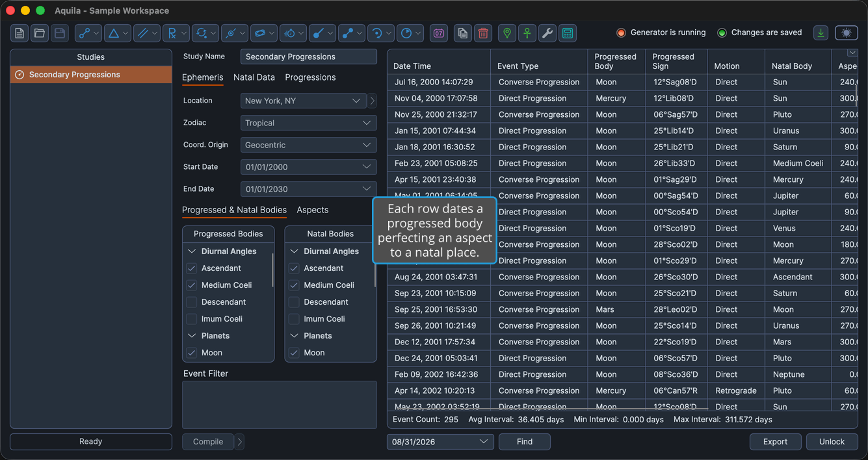The width and height of the screenshot is (868, 460).
Task: Click the new document icon
Action: pos(20,33)
